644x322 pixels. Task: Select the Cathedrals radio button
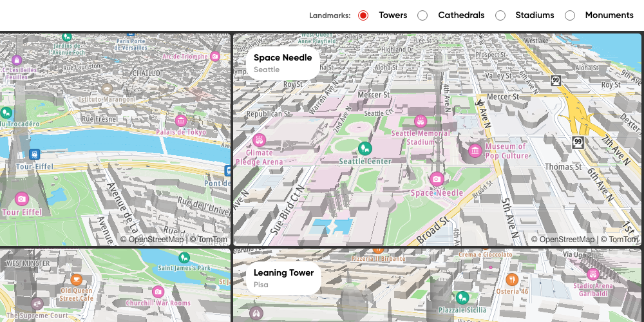422,15
